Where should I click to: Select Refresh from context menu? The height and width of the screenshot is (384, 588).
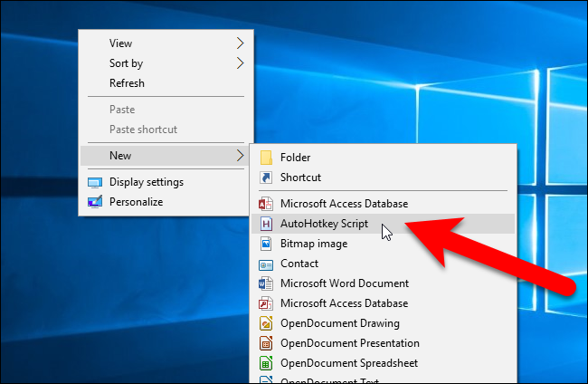pos(127,83)
